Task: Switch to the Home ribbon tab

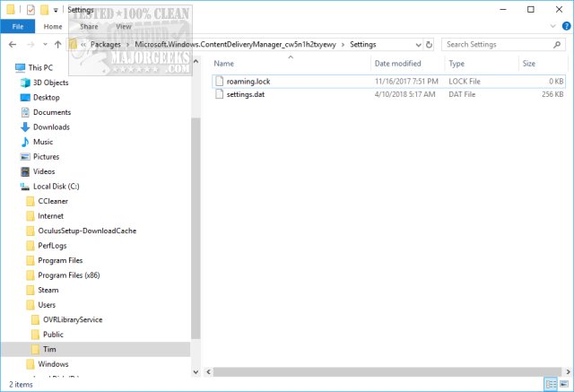Action: point(53,26)
